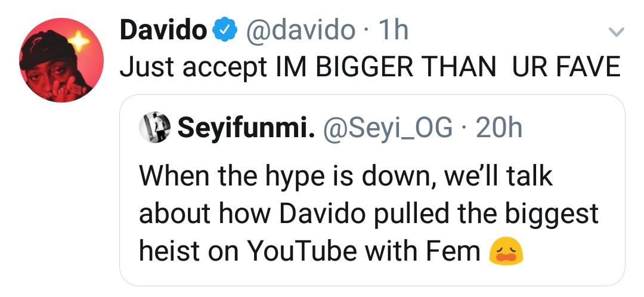644x297 pixels.
Task: Click the word BIGGER in Davido's tweet
Action: pyautogui.click(x=364, y=67)
